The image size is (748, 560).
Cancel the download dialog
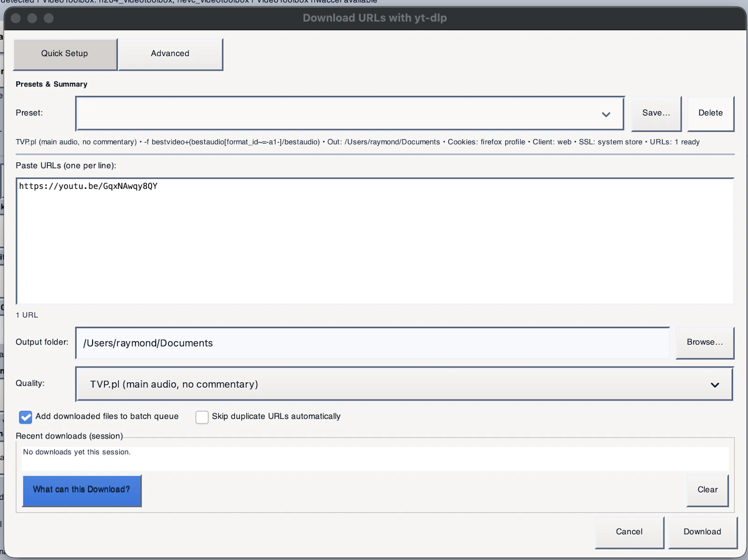(x=629, y=532)
